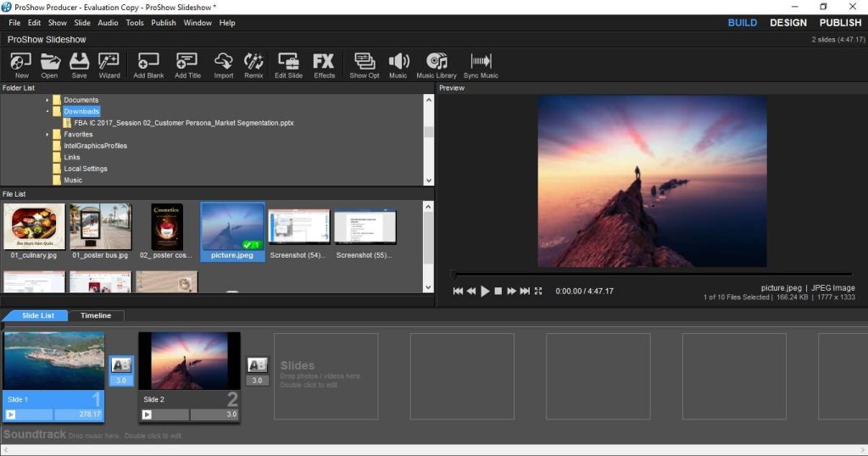Open the Publish menu

tap(164, 23)
